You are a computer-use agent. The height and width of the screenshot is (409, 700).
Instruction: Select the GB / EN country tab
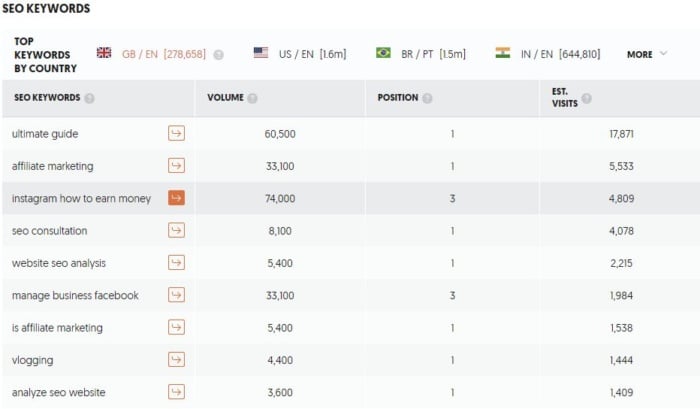[x=151, y=54]
